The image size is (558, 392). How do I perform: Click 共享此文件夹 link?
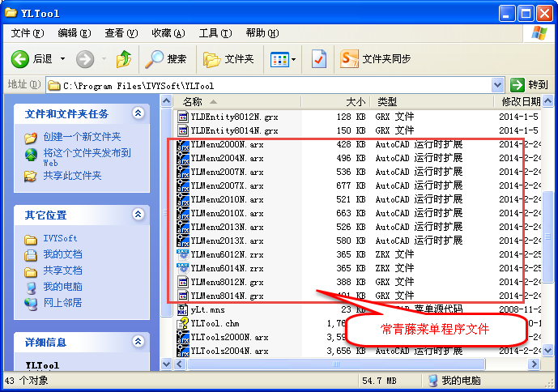tap(73, 176)
